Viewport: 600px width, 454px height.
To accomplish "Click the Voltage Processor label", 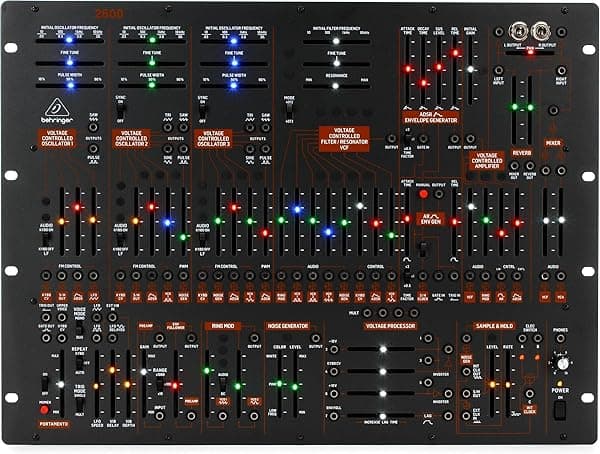I will pos(390,326).
